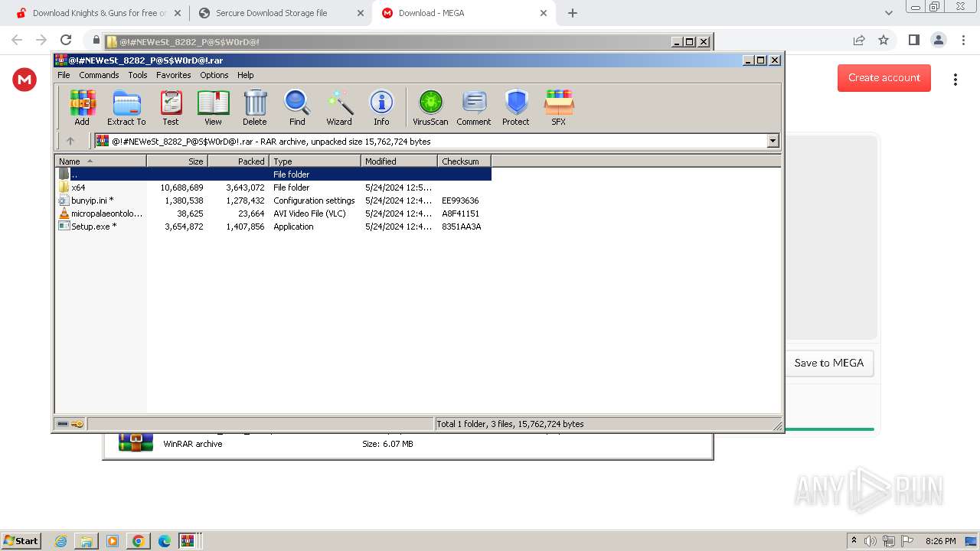Open the View file tool
This screenshot has height=551, width=980.
pos(213,107)
